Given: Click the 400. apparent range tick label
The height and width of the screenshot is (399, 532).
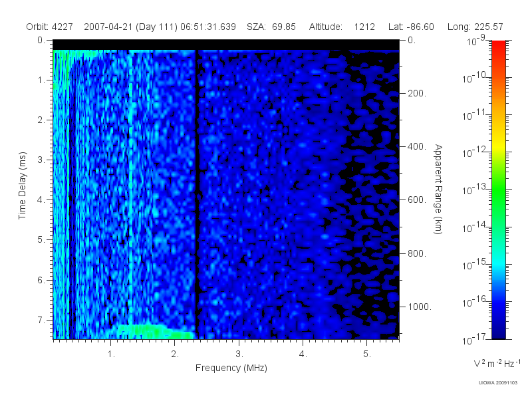Looking at the screenshot, I should [416, 146].
